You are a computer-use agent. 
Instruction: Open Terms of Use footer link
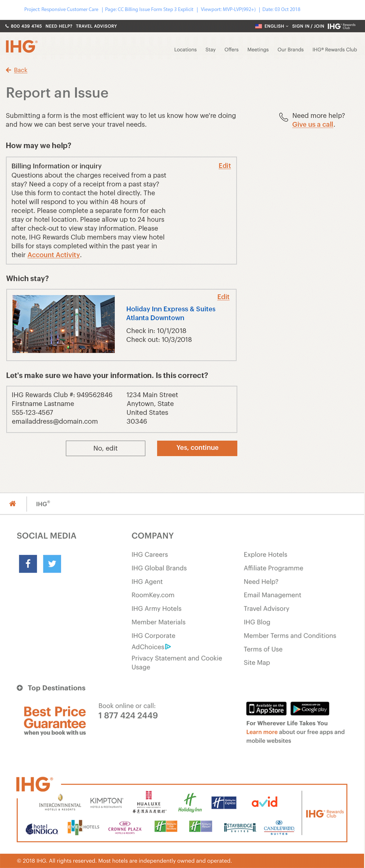click(x=263, y=649)
